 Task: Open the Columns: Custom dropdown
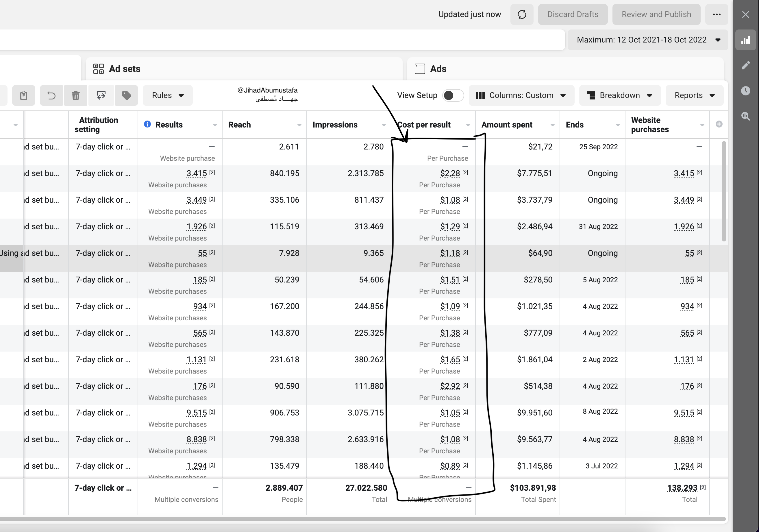tap(521, 95)
